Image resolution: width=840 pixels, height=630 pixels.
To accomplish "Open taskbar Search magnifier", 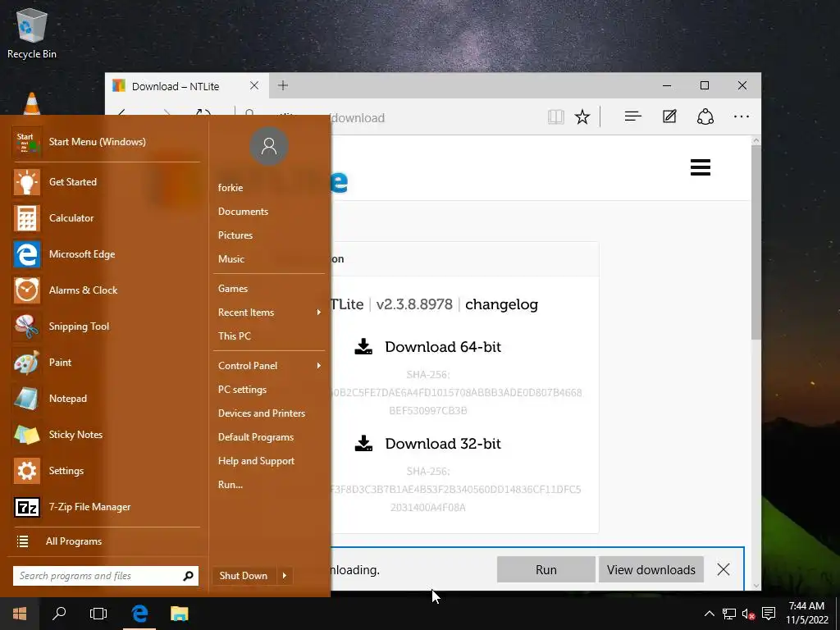I will (59, 614).
